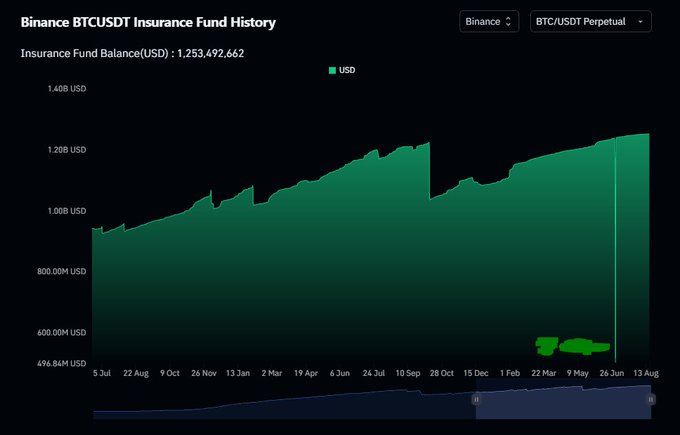Click the 9 May date label
Screen dimensions: 680x435
click(578, 373)
